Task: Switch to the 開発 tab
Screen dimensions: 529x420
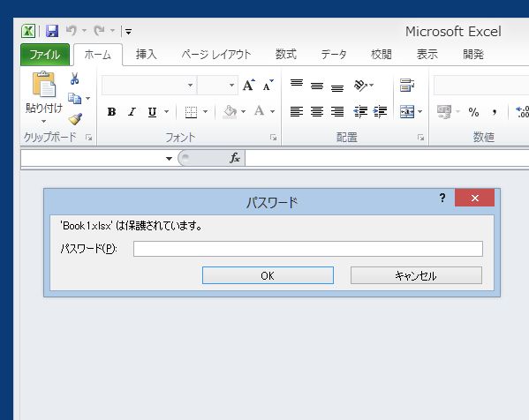Action: (473, 55)
